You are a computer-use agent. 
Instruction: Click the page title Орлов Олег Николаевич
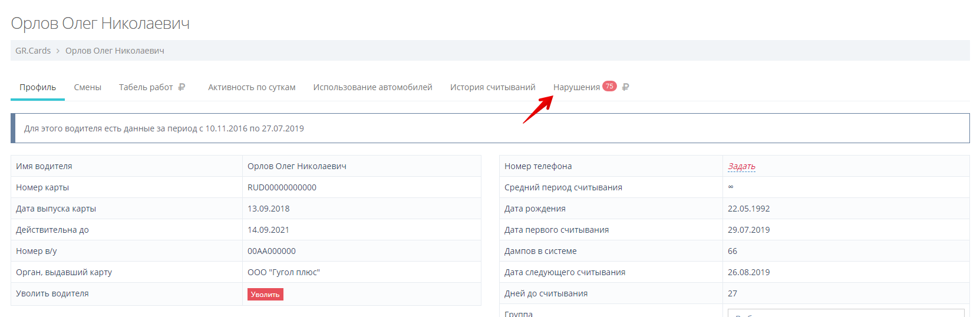pos(100,24)
